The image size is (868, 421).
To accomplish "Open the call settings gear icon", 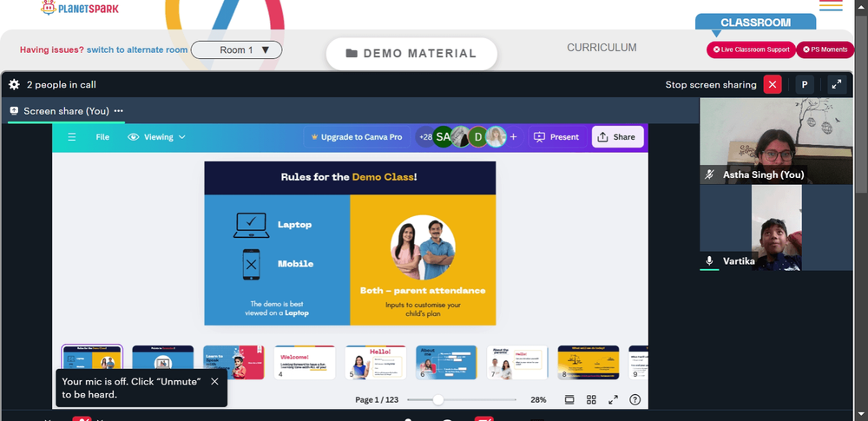I will click(15, 85).
